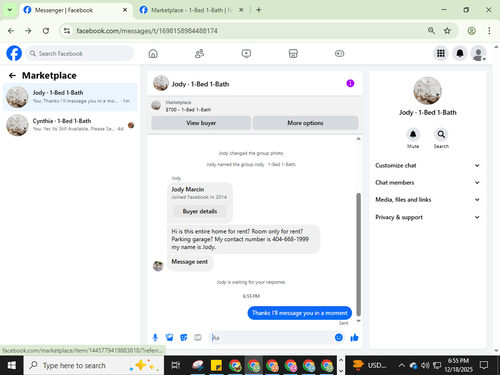Open the Gaming icon in top navigation

339,53
